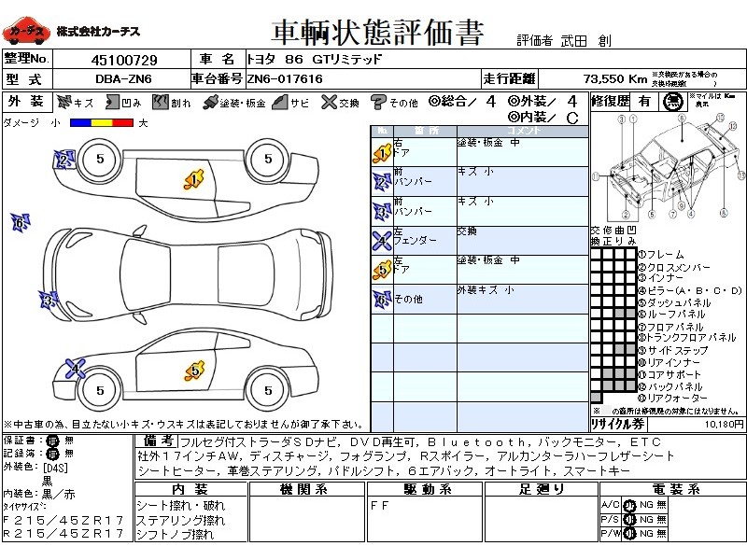The image size is (747, 560).
Task: Click chassis number ZN6-017616
Action: [x=285, y=79]
